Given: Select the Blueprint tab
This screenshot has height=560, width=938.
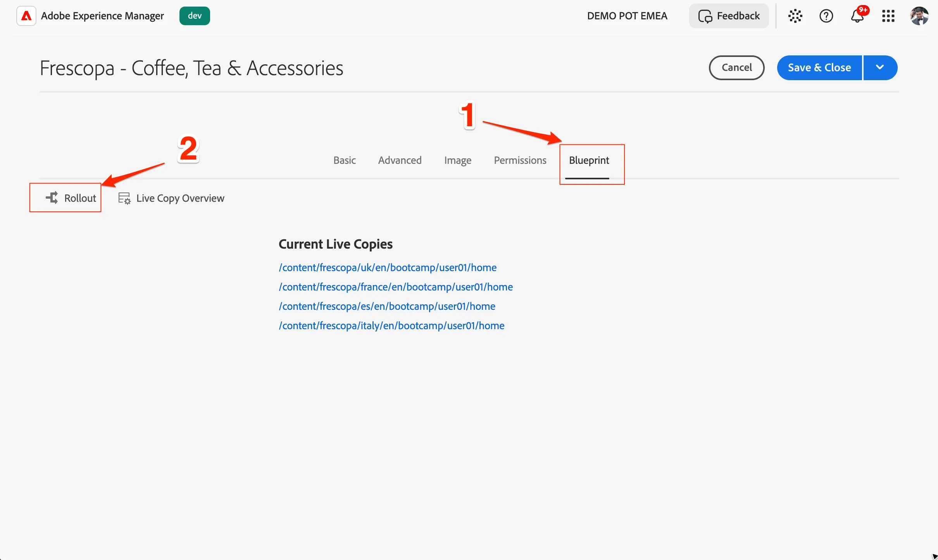Looking at the screenshot, I should pos(589,160).
